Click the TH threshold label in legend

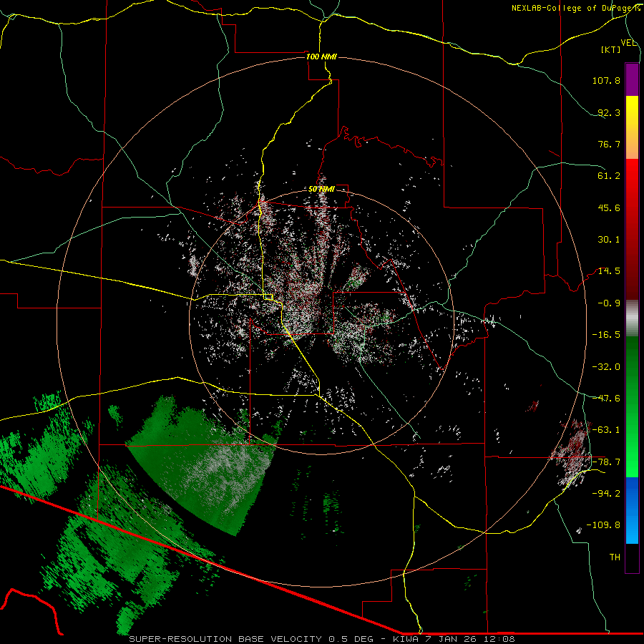click(615, 557)
